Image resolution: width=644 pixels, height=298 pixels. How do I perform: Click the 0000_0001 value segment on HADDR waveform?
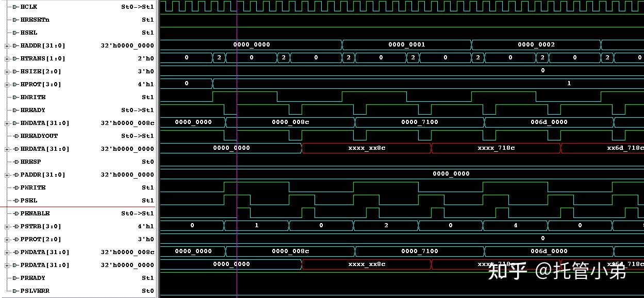coord(407,45)
